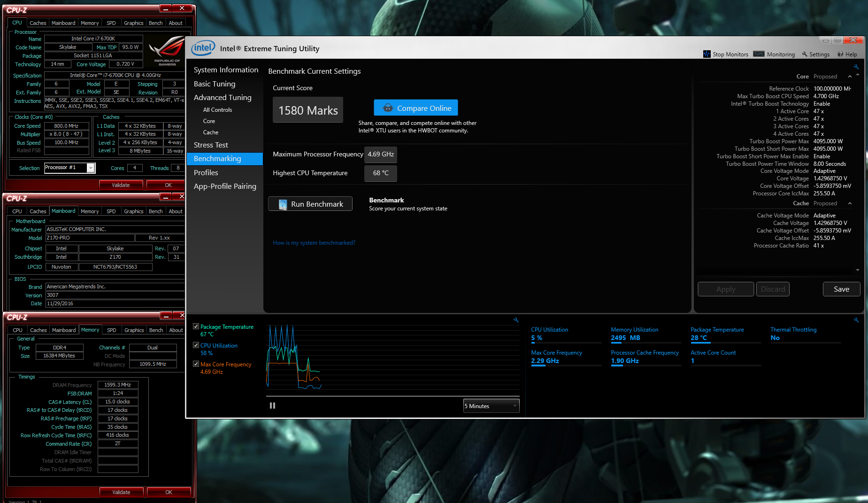This screenshot has width=868, height=503.
Task: Switch to Bench tab in top CPU-Z window
Action: pos(156,23)
